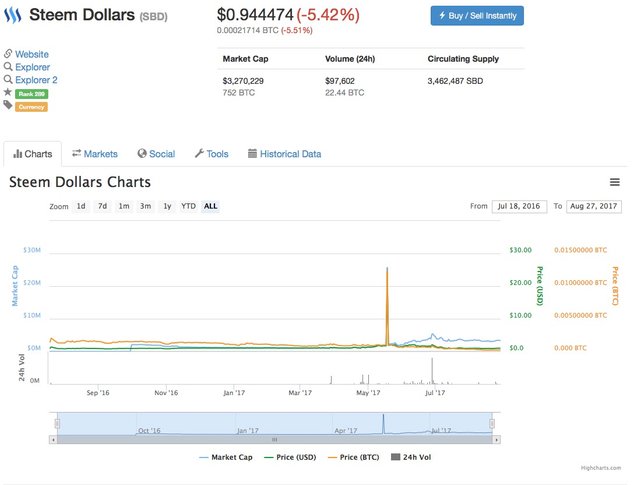
Task: Click the star icon beside the rank badge
Action: pyautogui.click(x=8, y=92)
